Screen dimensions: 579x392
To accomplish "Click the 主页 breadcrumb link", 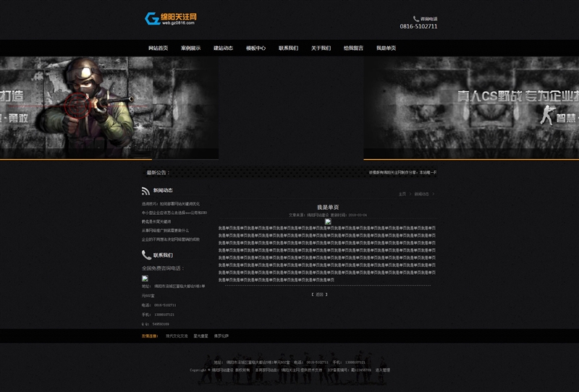I will [402, 194].
